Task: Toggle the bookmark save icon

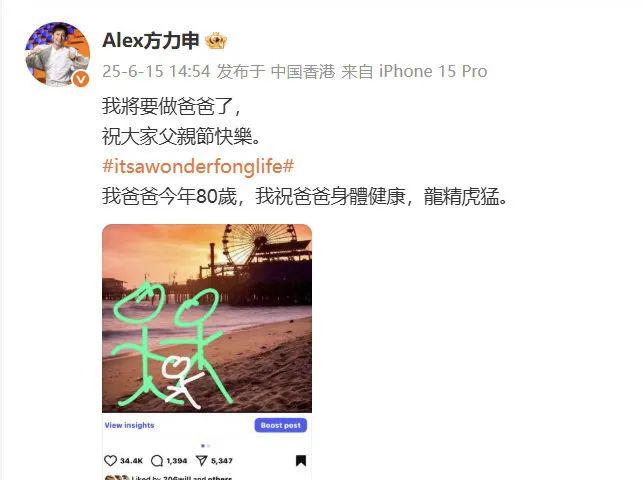Action: 301,461
